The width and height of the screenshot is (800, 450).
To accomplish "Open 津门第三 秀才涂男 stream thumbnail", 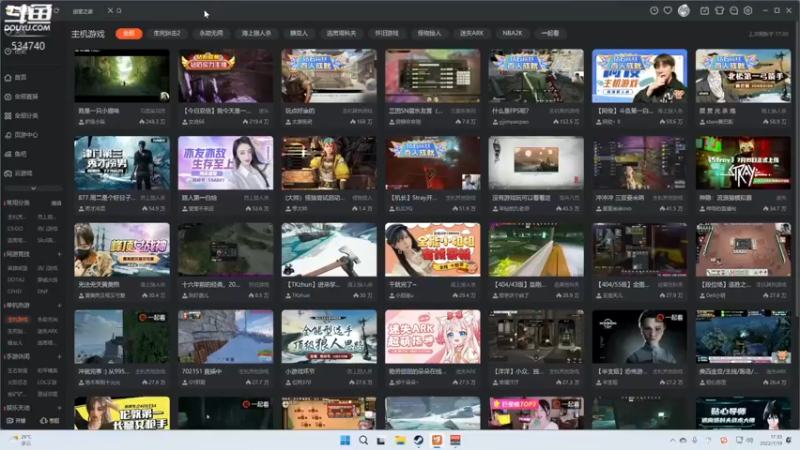I will [122, 163].
